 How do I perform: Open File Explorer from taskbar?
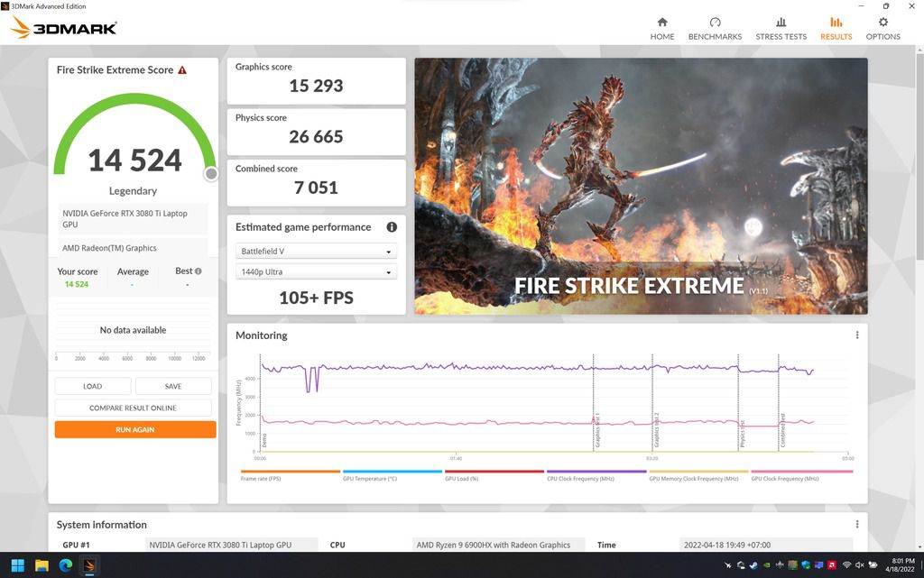click(42, 565)
